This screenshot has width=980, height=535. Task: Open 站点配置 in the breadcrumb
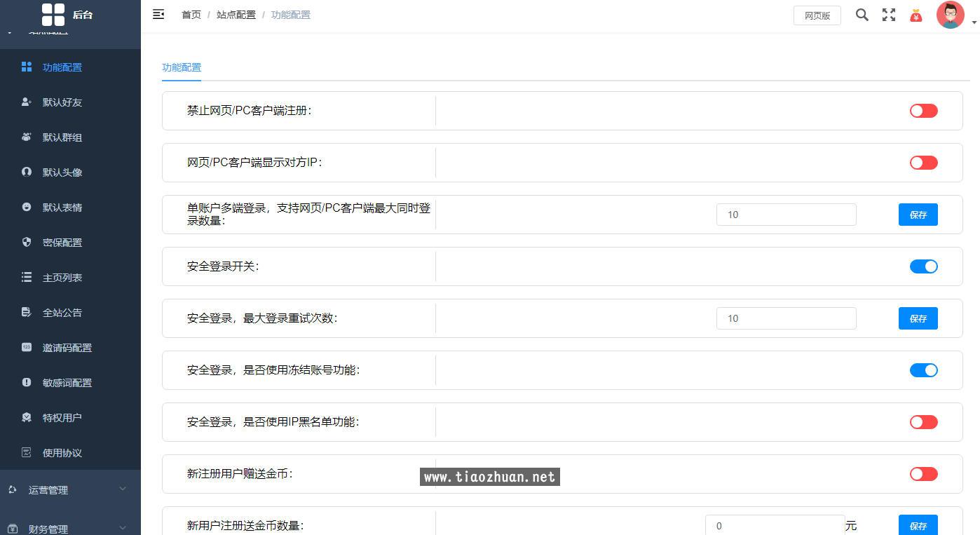pyautogui.click(x=236, y=14)
